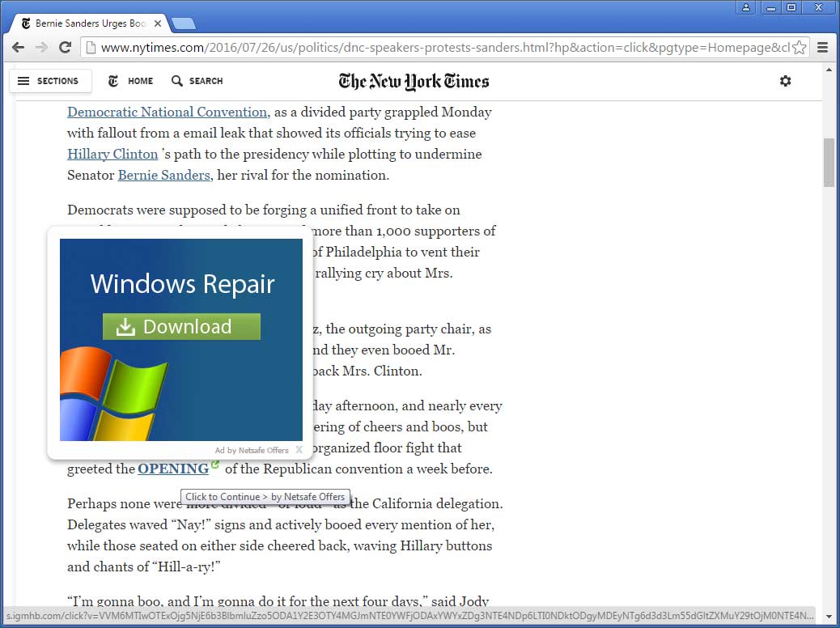Bookmark this page with the star icon
Viewport: 840px width, 628px height.
click(x=799, y=47)
